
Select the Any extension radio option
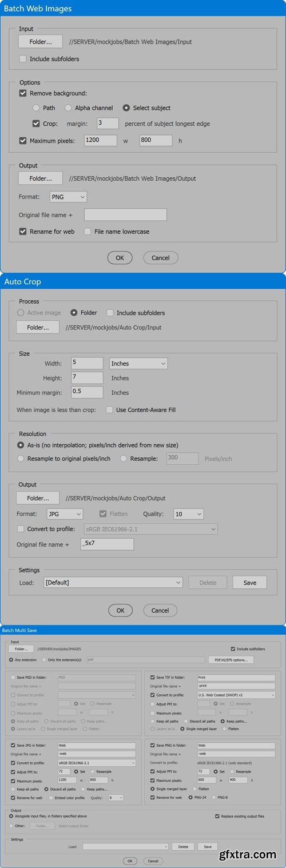(11, 659)
